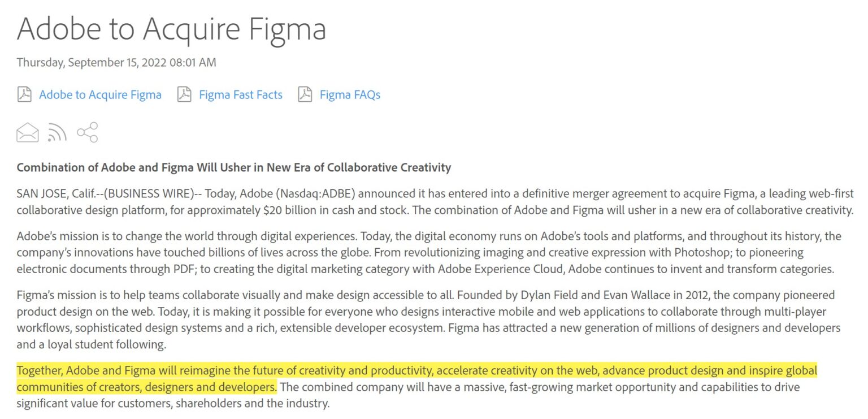Click the PDF icon next to Figma Fast Facts

pyautogui.click(x=184, y=94)
